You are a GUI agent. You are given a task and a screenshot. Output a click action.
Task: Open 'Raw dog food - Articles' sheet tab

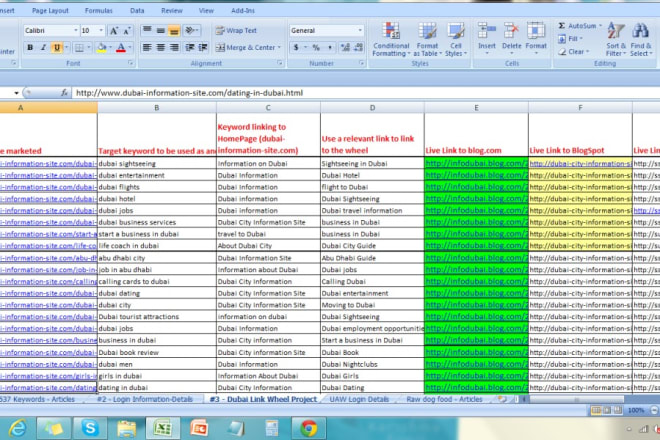(444, 399)
